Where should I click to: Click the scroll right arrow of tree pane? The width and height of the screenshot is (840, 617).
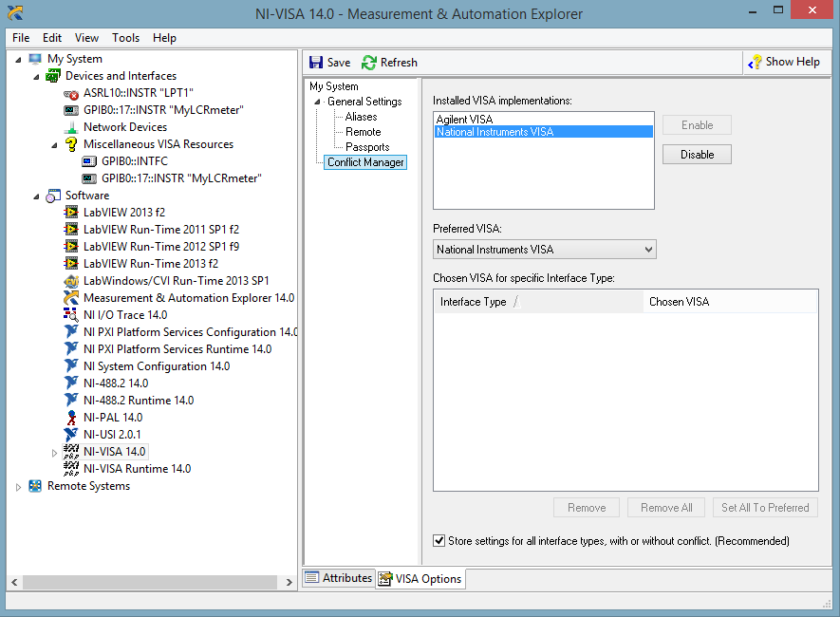289,582
